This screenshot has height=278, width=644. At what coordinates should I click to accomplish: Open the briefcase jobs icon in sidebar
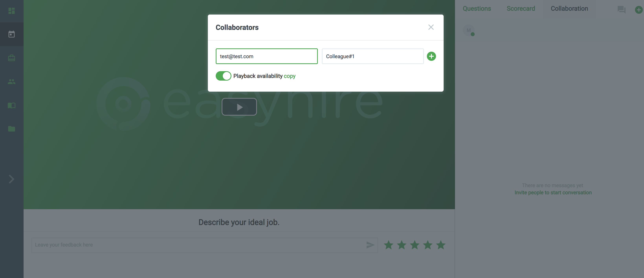tap(12, 58)
